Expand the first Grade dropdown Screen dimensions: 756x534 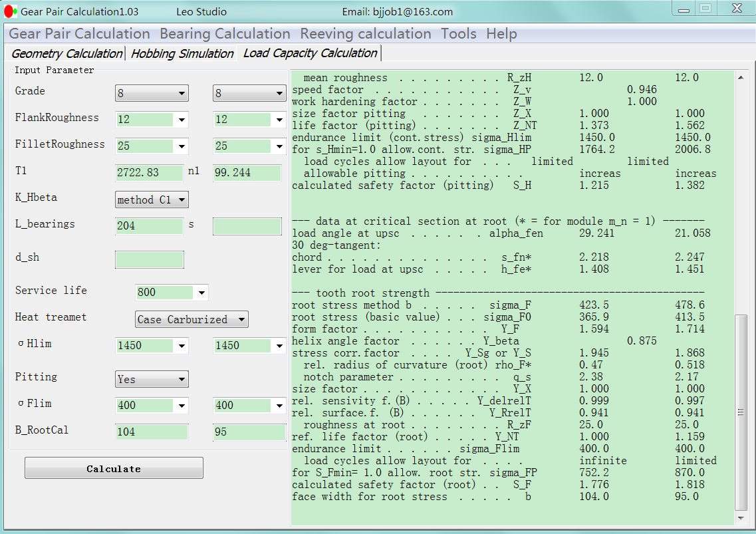152,93
